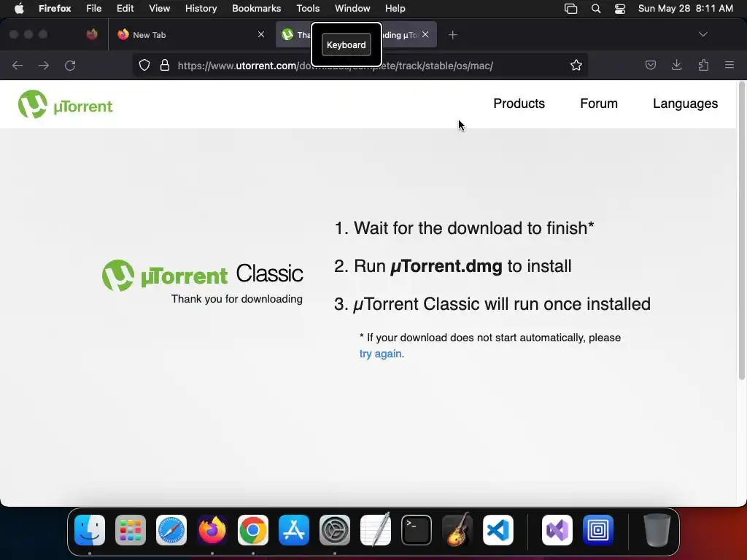747x560 pixels.
Task: Open the View menu
Action: [159, 9]
